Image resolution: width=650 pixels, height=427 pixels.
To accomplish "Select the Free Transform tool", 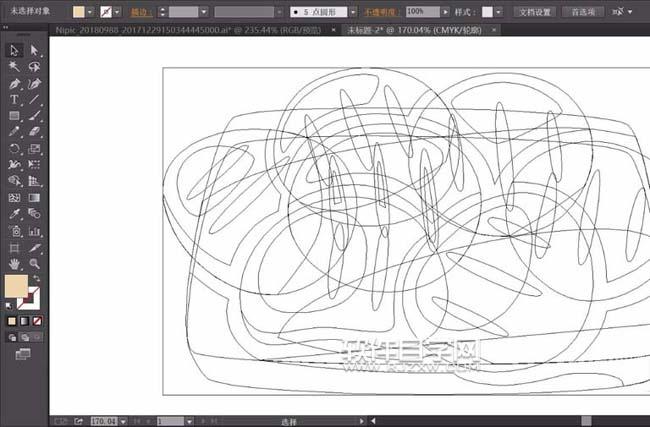I will pos(34,165).
